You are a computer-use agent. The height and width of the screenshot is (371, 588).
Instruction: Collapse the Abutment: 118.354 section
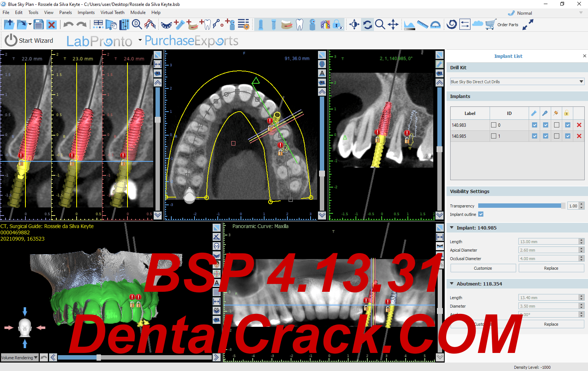(x=452, y=284)
